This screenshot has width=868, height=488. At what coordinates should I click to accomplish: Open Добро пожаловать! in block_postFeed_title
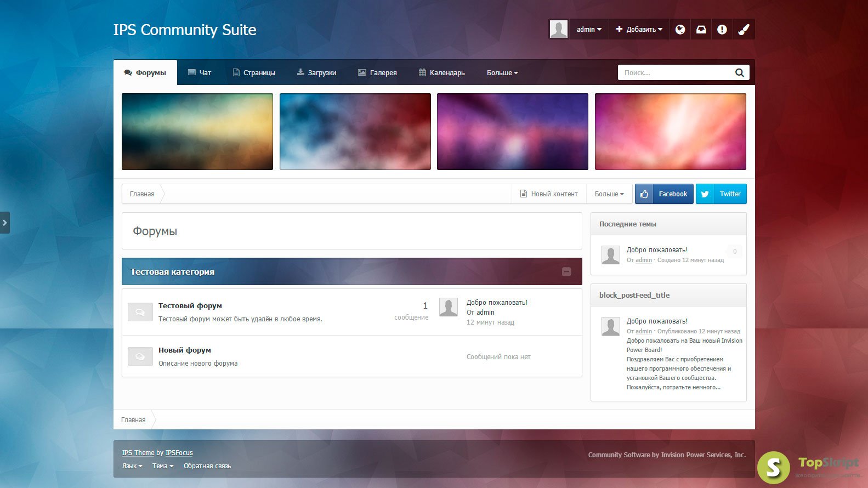657,321
